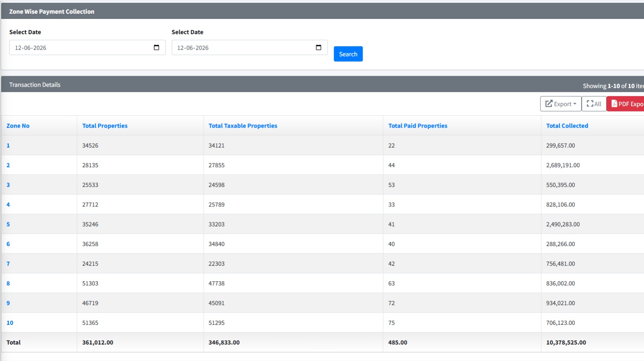This screenshot has height=361, width=644.
Task: Select collected amount 934,021.00
Action: [560, 303]
